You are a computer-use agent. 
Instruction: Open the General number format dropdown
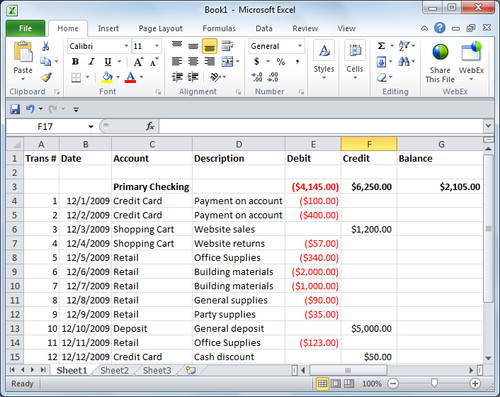300,46
